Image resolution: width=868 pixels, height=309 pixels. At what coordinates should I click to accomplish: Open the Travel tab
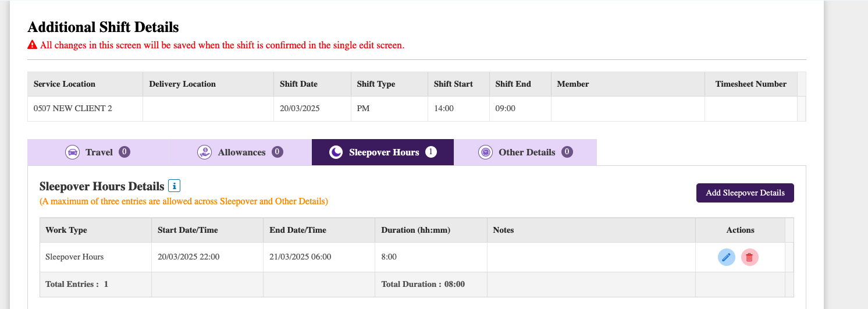point(98,152)
